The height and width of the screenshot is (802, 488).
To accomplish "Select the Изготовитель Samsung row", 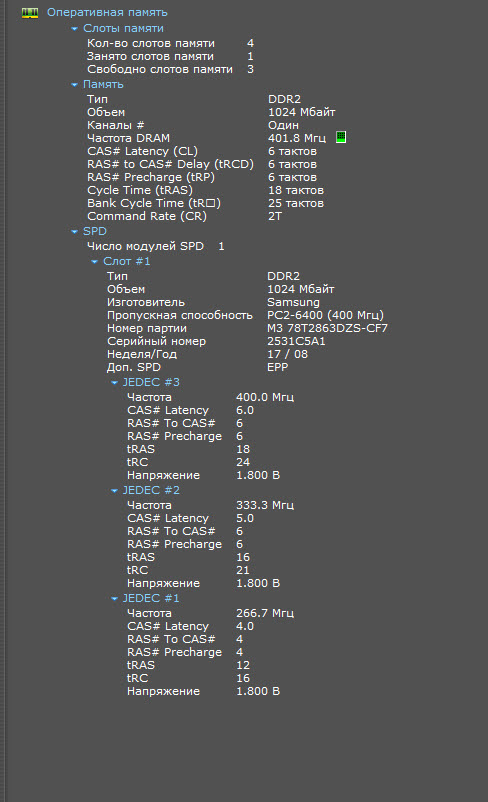I will point(213,302).
